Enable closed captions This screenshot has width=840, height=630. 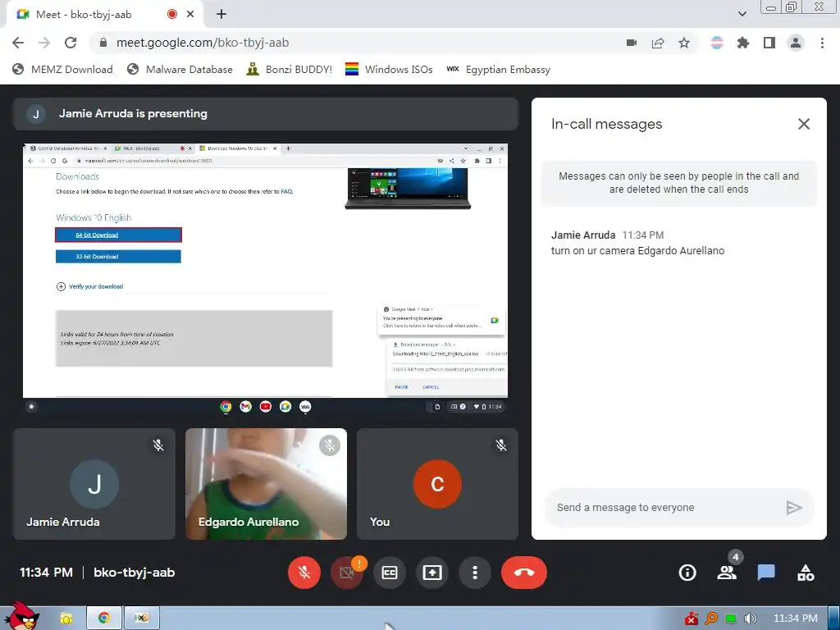(x=390, y=573)
